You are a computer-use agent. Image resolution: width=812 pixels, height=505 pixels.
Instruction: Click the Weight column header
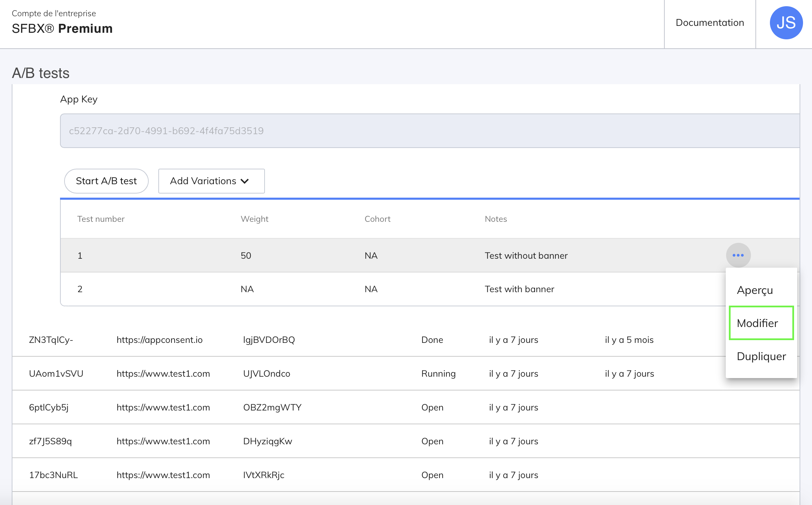[x=254, y=219]
